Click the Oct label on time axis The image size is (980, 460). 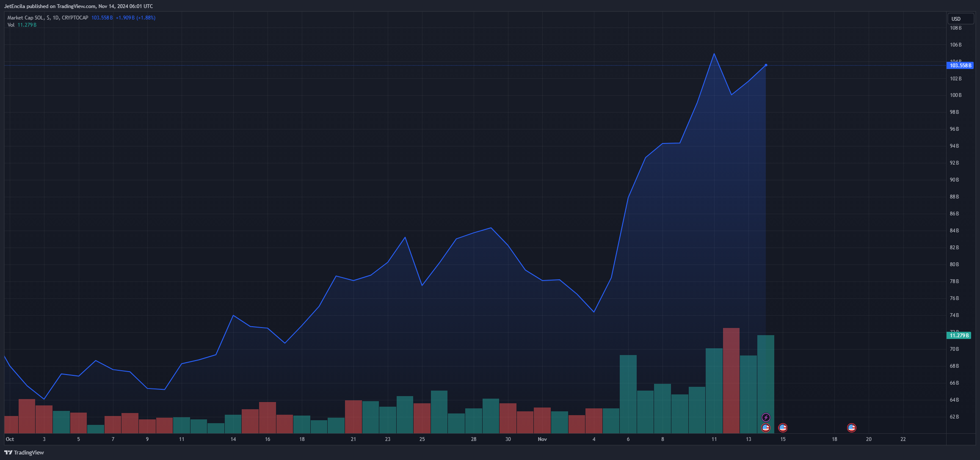pos(10,439)
